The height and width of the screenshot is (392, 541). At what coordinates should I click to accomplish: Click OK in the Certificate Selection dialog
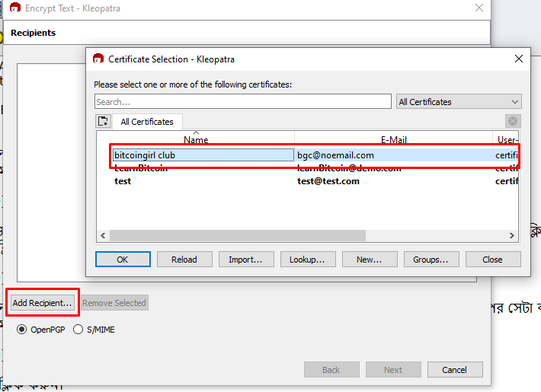pyautogui.click(x=123, y=260)
